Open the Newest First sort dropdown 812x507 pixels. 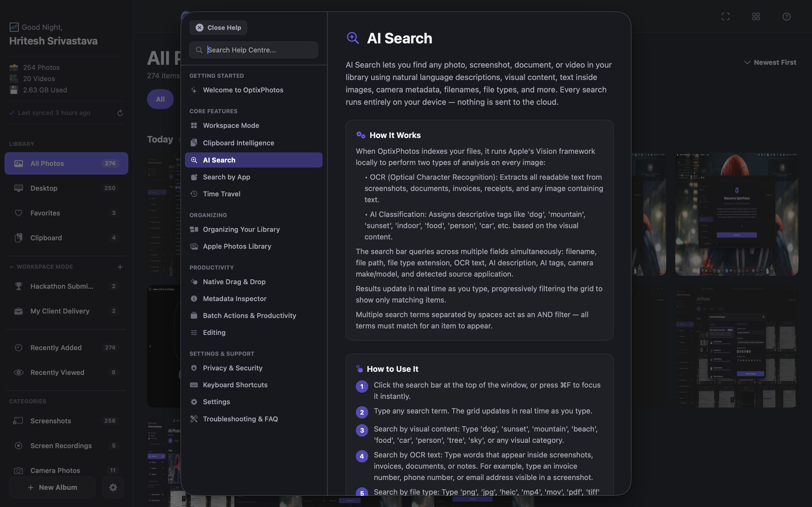[770, 62]
